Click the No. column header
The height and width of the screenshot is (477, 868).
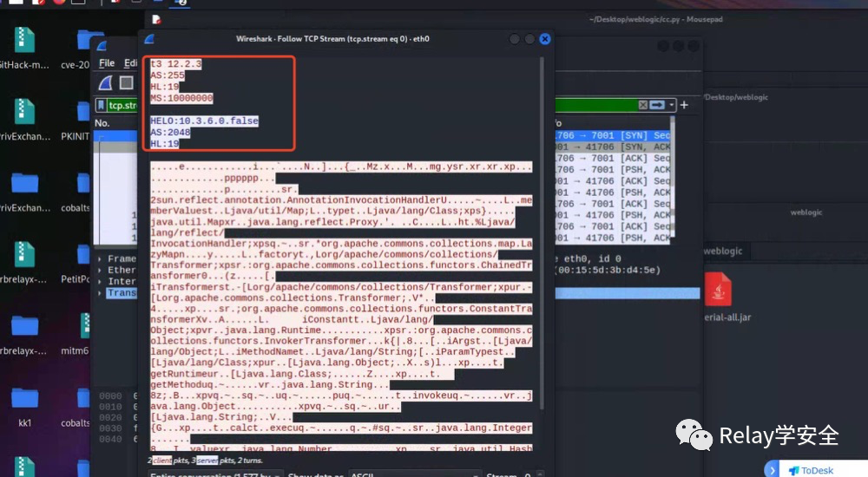(102, 123)
